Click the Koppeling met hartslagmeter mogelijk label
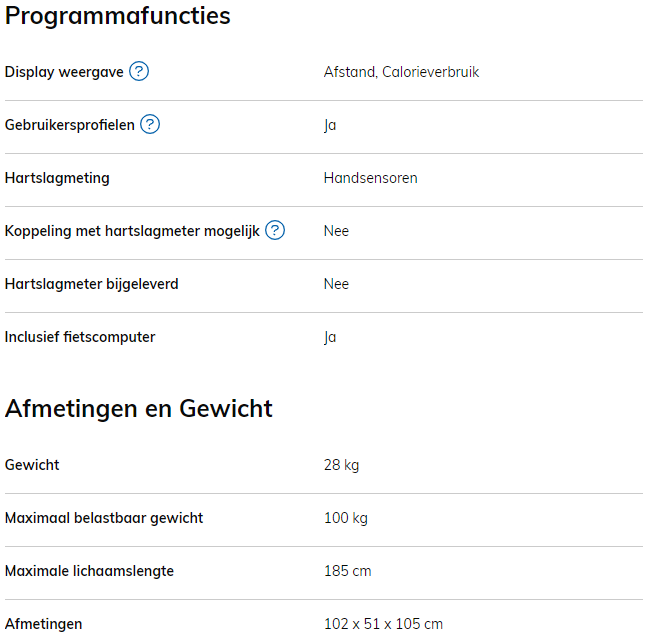The image size is (647, 637). (x=132, y=231)
